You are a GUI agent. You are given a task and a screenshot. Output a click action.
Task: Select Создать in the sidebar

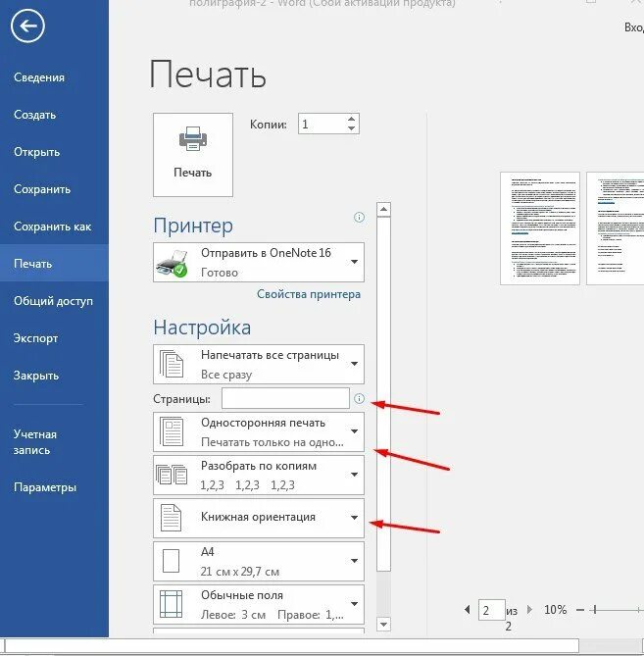click(34, 115)
